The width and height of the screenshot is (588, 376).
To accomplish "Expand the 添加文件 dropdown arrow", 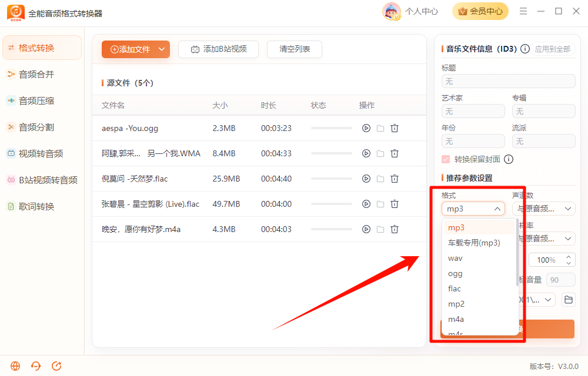I will pos(162,49).
